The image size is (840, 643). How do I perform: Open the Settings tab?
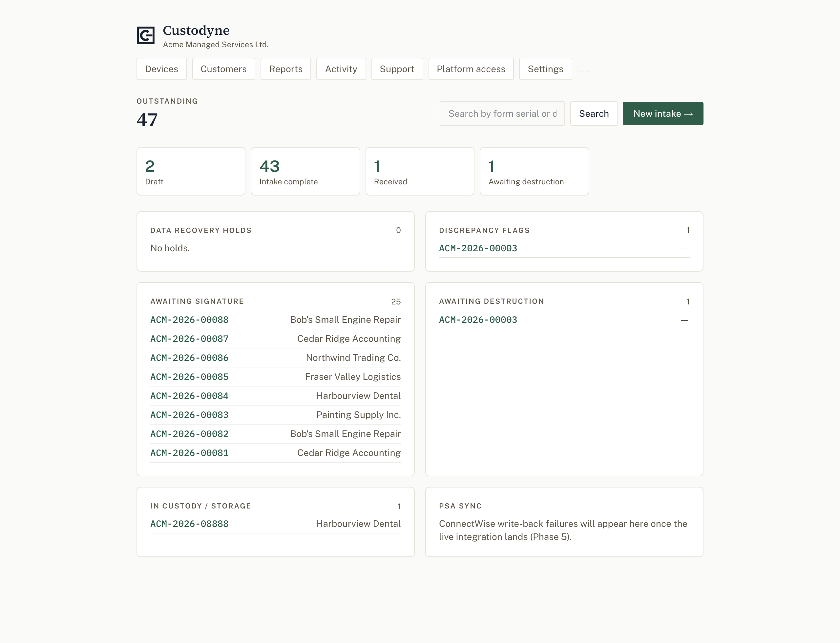click(x=546, y=69)
